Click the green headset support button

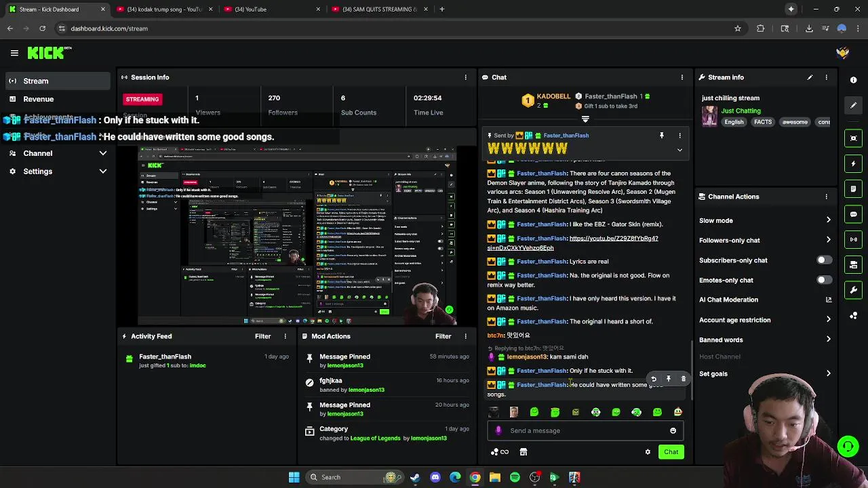tap(848, 446)
